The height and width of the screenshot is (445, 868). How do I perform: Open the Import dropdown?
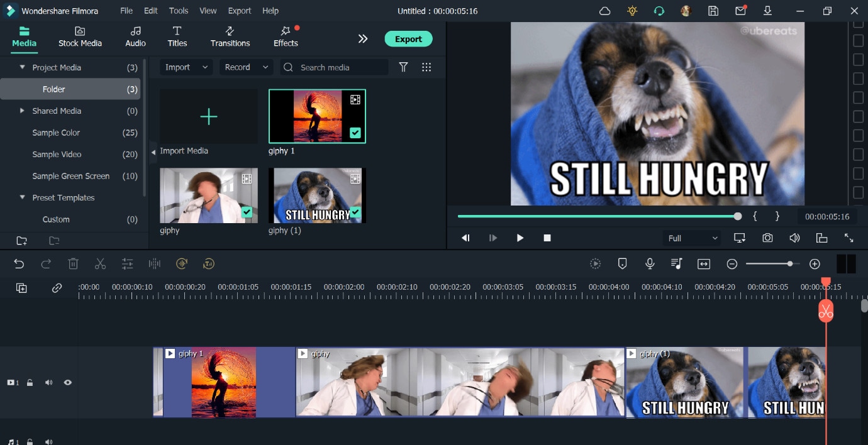186,67
